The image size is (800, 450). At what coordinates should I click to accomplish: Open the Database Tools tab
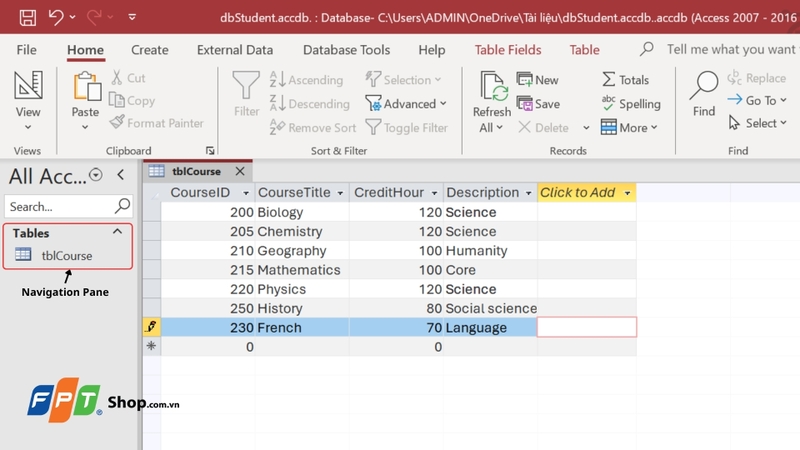346,50
